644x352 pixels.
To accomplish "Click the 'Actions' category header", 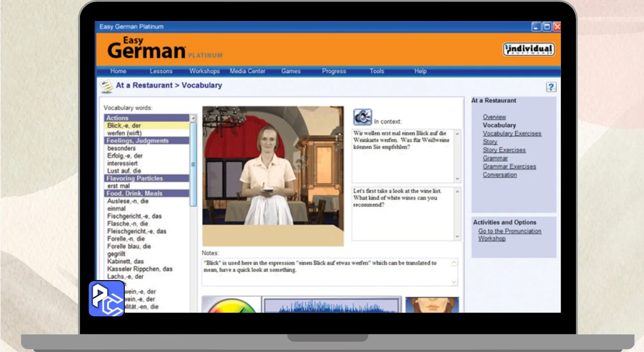I will click(x=147, y=118).
